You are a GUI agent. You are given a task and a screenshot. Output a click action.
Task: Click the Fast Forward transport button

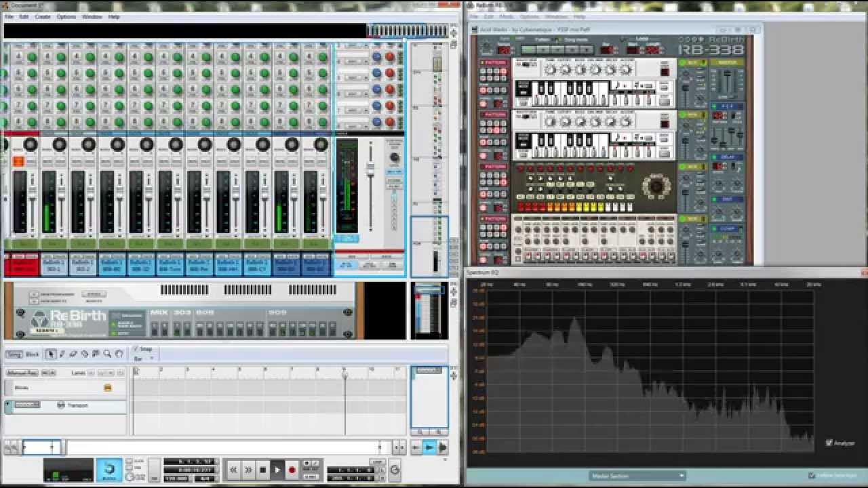coord(248,470)
